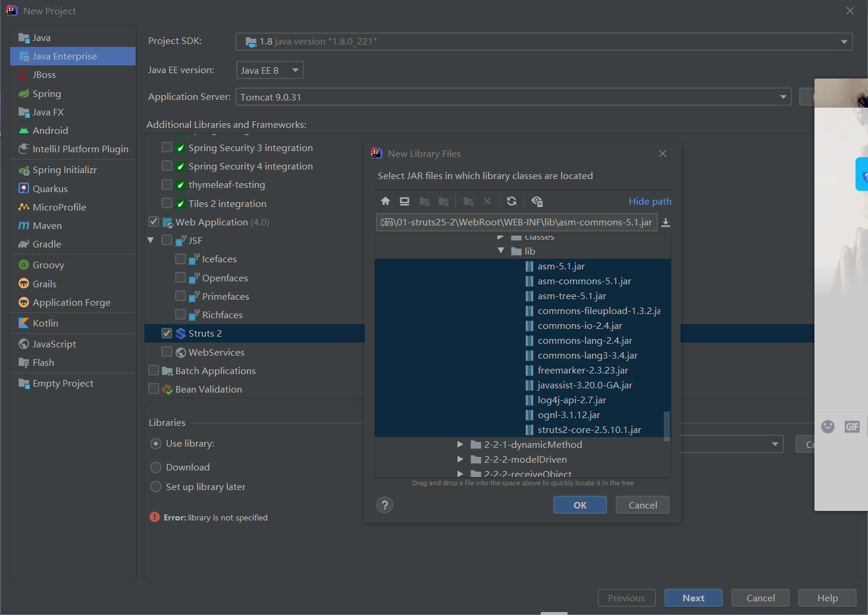Open path history download arrow icon
Viewport: 868px width, 615px height.
pyautogui.click(x=666, y=222)
